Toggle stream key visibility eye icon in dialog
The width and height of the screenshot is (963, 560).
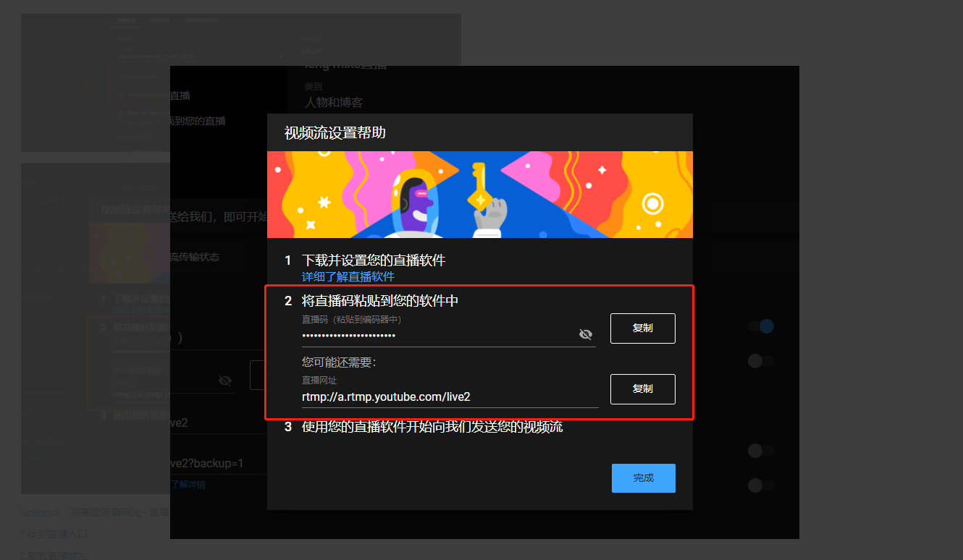[x=586, y=334]
